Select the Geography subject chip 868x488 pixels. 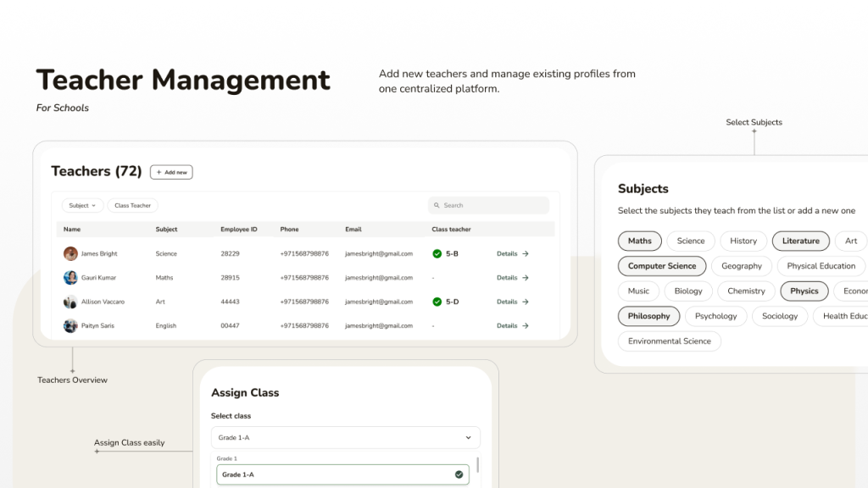coord(741,266)
